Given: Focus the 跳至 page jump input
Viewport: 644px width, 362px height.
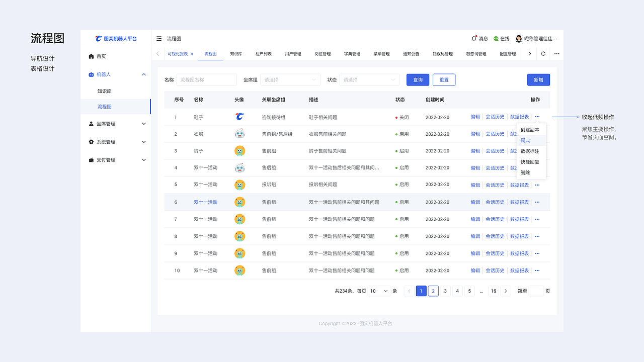Looking at the screenshot, I should (536, 291).
